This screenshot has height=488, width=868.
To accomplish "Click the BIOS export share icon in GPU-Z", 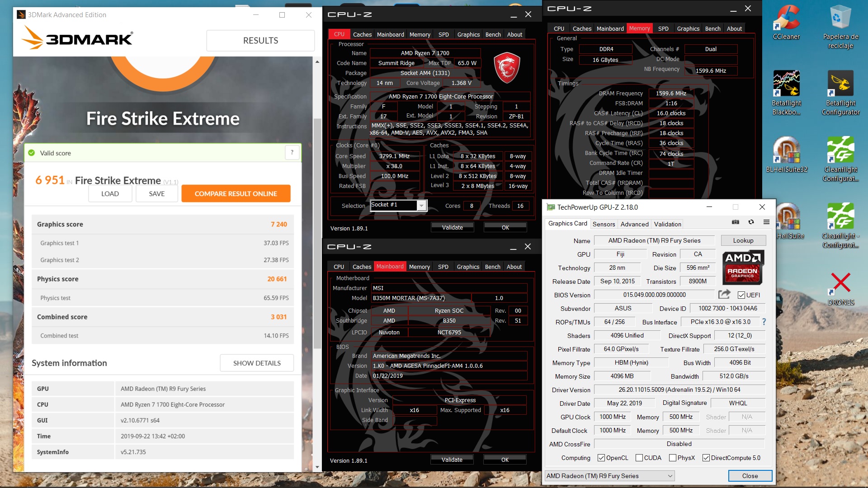I will (724, 294).
